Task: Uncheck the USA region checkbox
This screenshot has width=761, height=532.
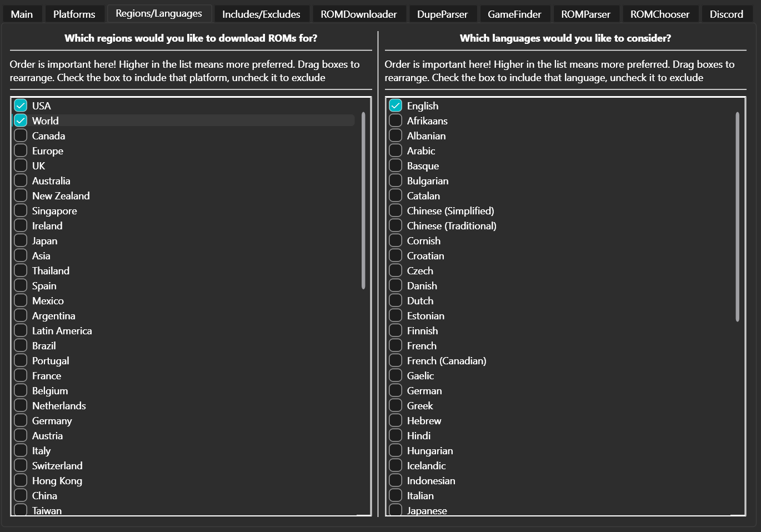Action: point(21,105)
